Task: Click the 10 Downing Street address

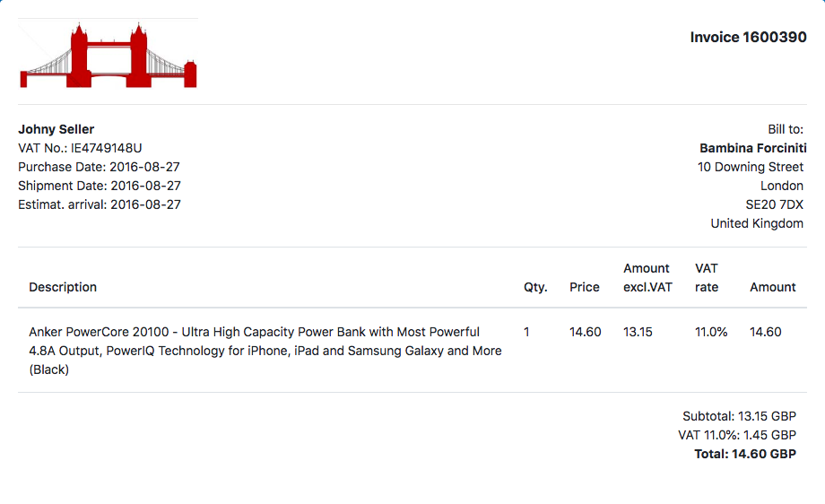Action: coord(751,168)
